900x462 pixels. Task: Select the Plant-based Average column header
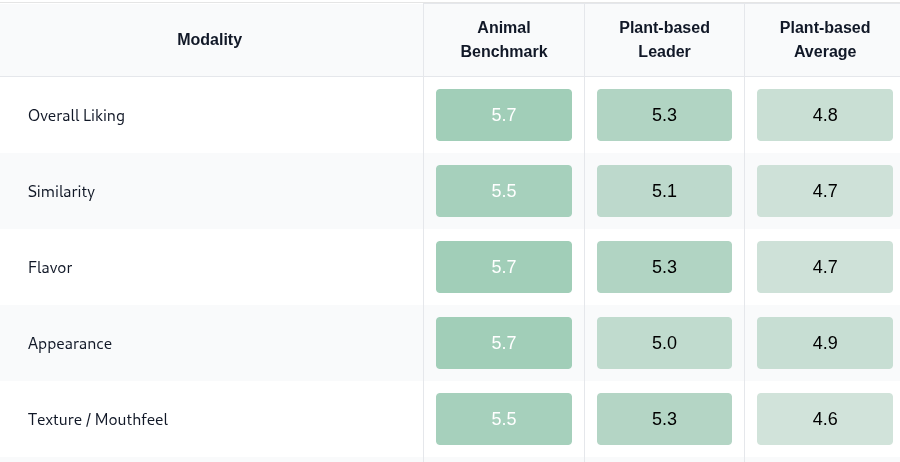(824, 40)
